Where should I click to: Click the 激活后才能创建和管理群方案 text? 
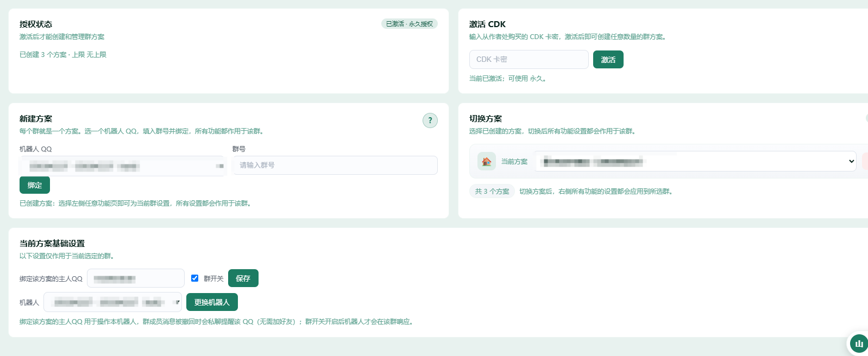62,37
